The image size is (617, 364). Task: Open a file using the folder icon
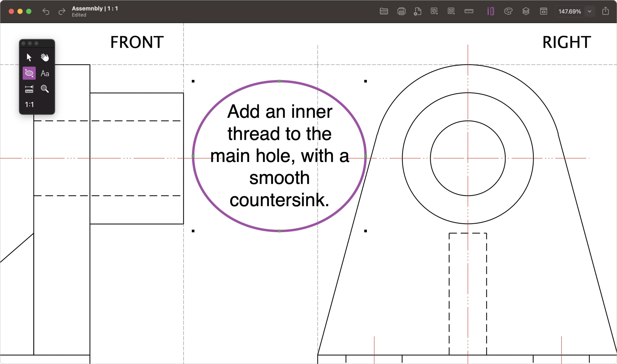coord(384,11)
